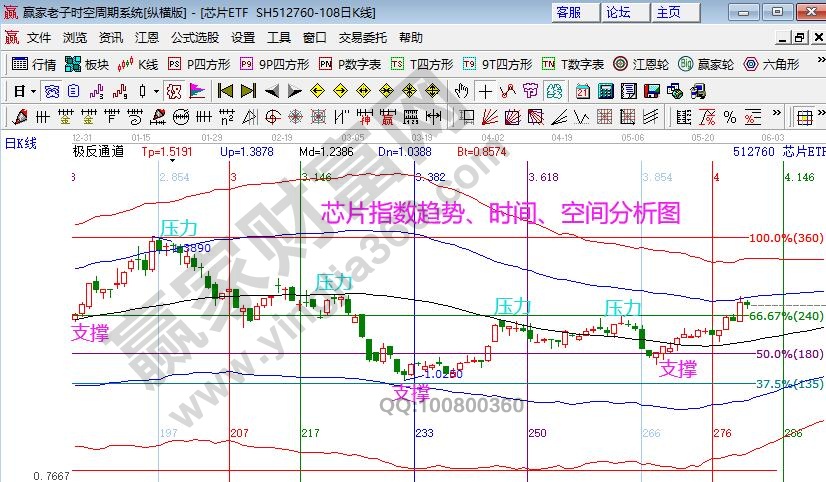This screenshot has height=482, width=826.
Task: Open the 交易委托 menu
Action: pyautogui.click(x=362, y=38)
